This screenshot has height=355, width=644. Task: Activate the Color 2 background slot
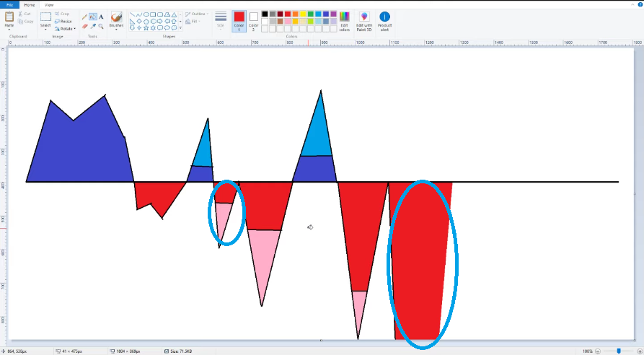tap(253, 22)
